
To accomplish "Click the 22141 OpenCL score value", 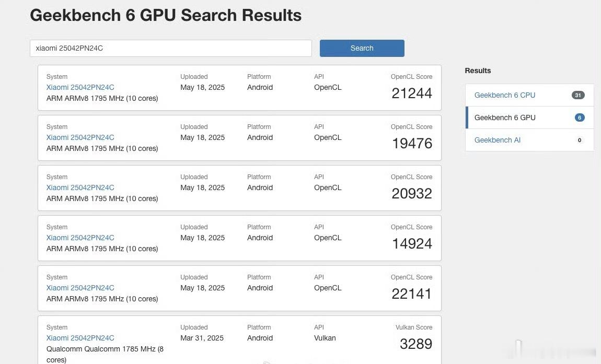I will [x=412, y=294].
